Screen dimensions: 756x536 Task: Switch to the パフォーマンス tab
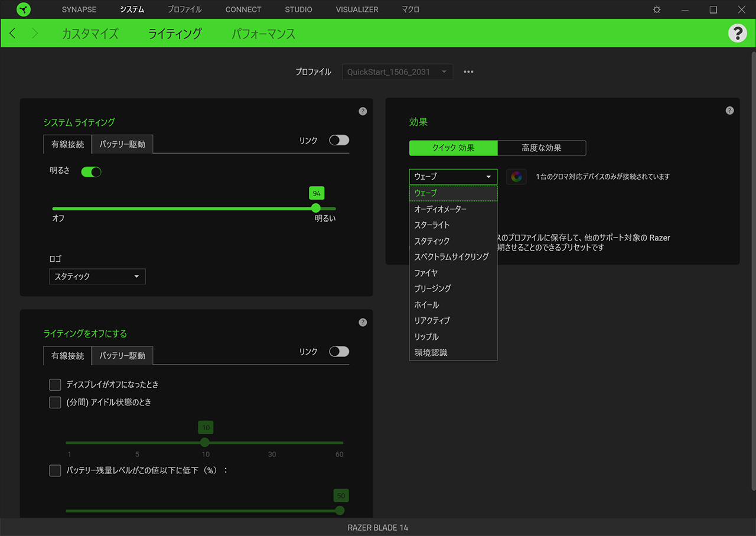point(263,34)
